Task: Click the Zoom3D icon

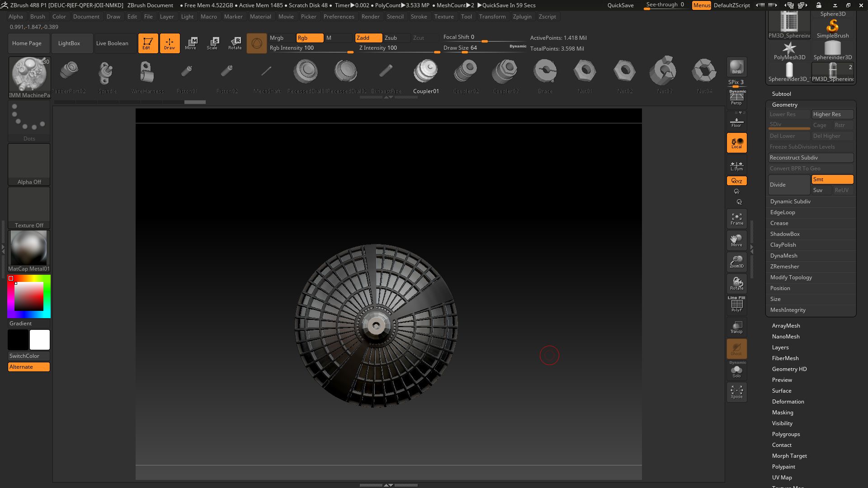Action: [736, 262]
